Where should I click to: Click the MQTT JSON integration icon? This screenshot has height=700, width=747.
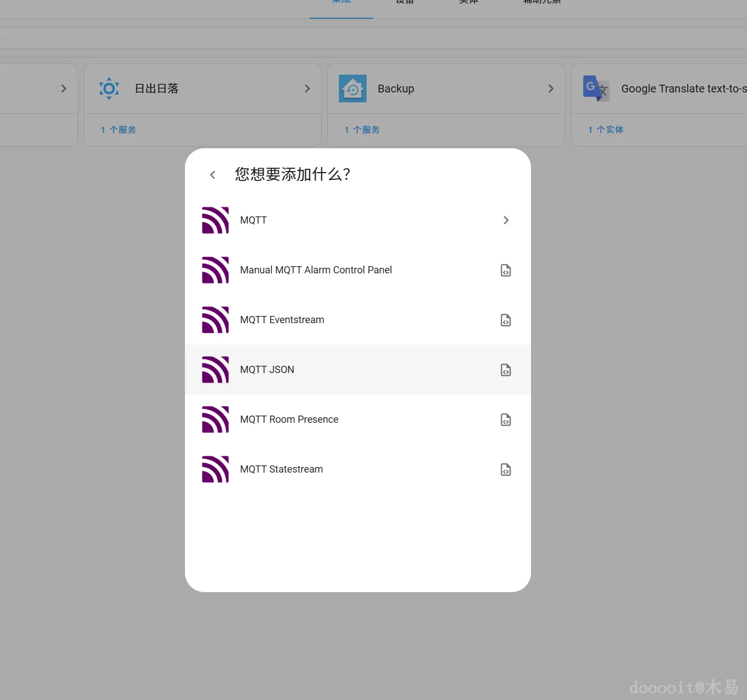(215, 370)
